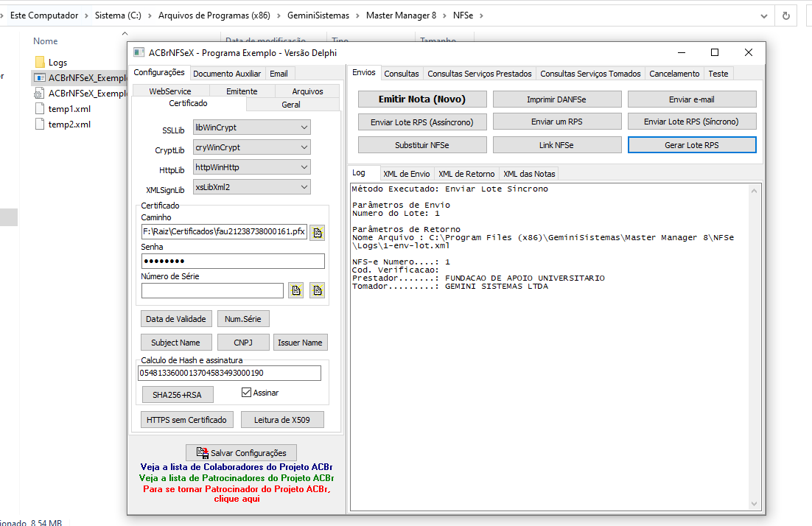Click the second icon beside Número de Série
Viewport: 812px width, 526px height.
click(318, 290)
